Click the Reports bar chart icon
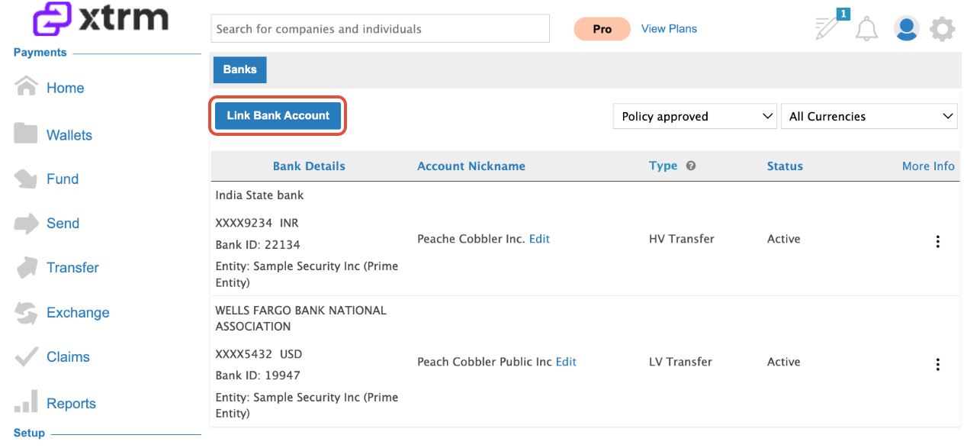This screenshot has height=448, width=980. click(26, 401)
